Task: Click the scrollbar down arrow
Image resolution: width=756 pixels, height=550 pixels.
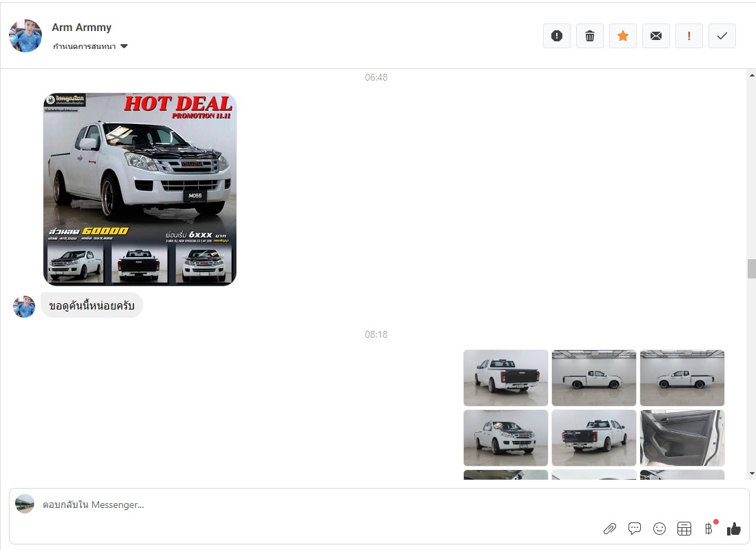Action: 752,473
